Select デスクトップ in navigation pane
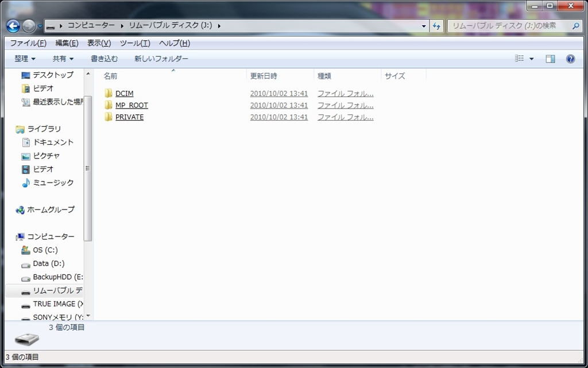The height and width of the screenshot is (368, 588). click(53, 75)
